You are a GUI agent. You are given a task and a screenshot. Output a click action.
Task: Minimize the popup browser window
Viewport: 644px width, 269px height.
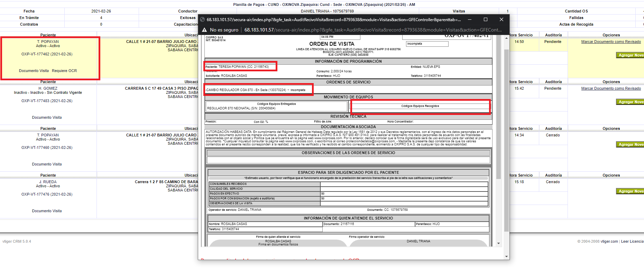pyautogui.click(x=469, y=19)
